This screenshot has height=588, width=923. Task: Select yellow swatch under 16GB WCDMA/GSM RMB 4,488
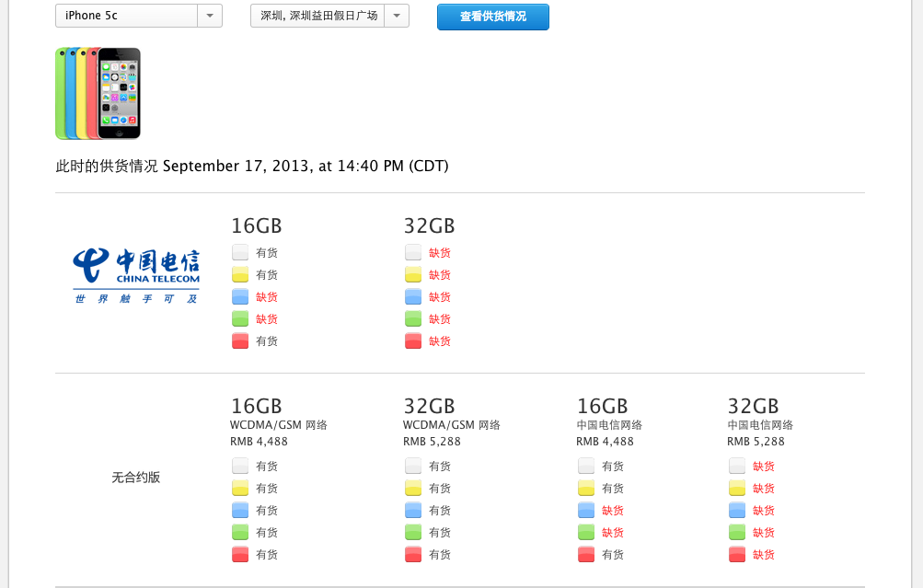point(240,489)
